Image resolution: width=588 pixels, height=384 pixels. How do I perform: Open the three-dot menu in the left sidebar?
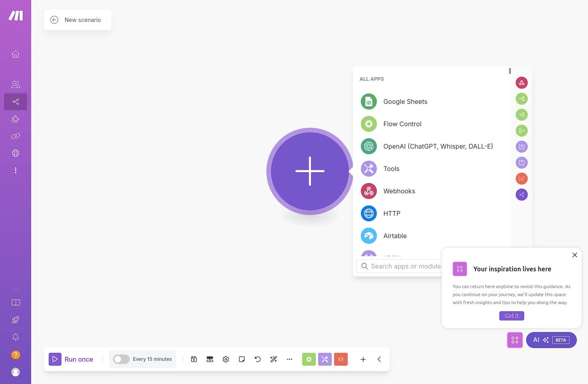[x=16, y=171]
